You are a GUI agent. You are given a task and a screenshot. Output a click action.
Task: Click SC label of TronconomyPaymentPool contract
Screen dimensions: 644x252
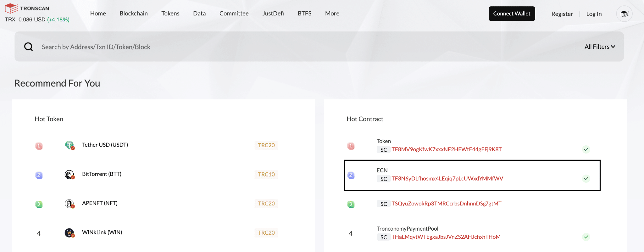point(384,237)
